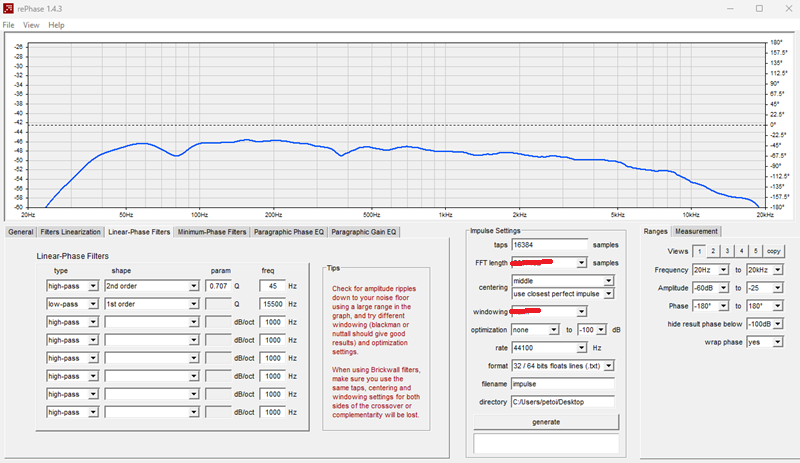This screenshot has width=800, height=463.
Task: Open the wrap phase yes dropdown
Action: [764, 342]
